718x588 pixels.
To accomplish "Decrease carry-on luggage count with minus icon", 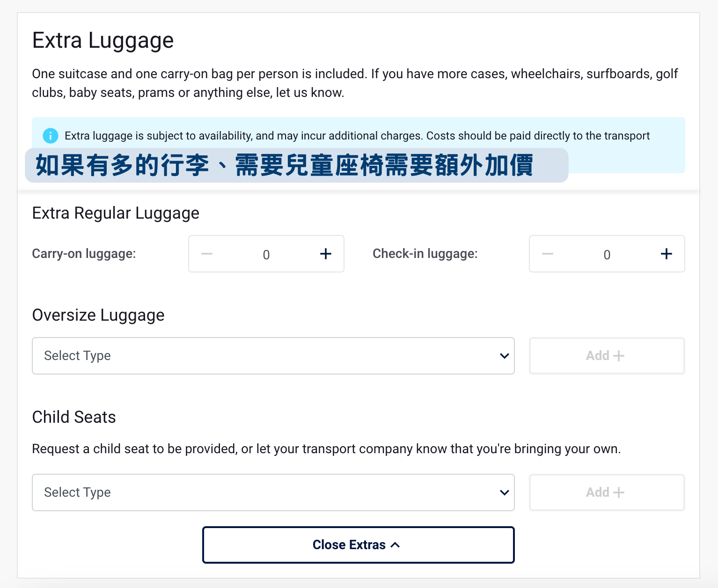I will pos(207,254).
